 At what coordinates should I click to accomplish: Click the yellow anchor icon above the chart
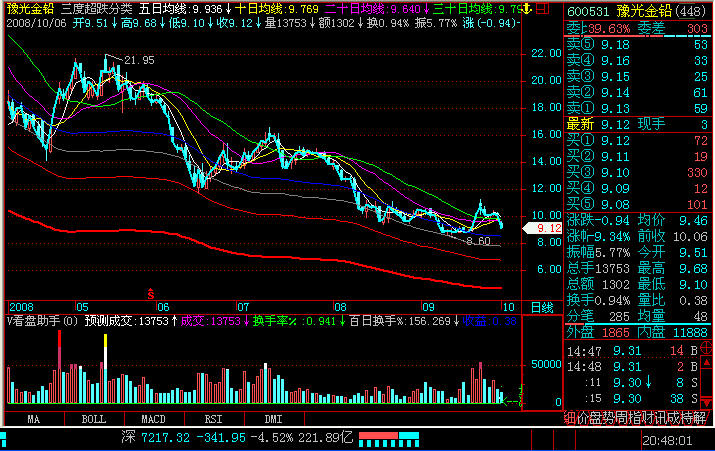pos(527,8)
